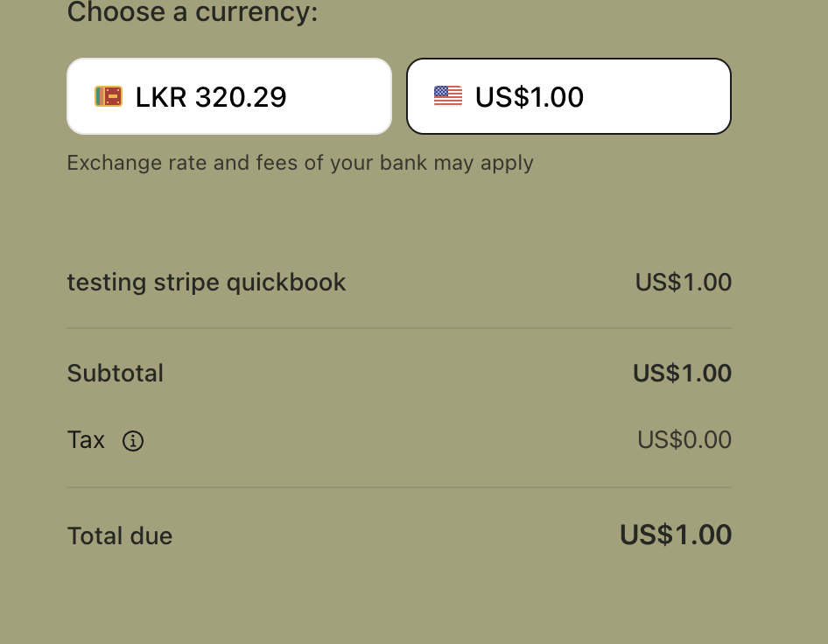Click the divider line above Total due
The width and height of the screenshot is (828, 644).
pos(399,487)
